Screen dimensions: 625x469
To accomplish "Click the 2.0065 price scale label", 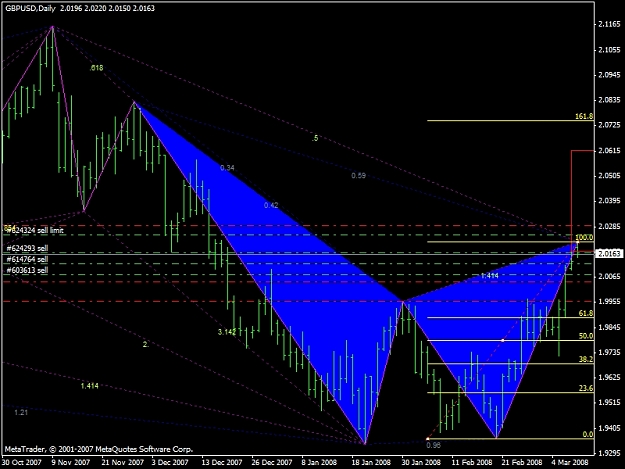I will coord(609,277).
